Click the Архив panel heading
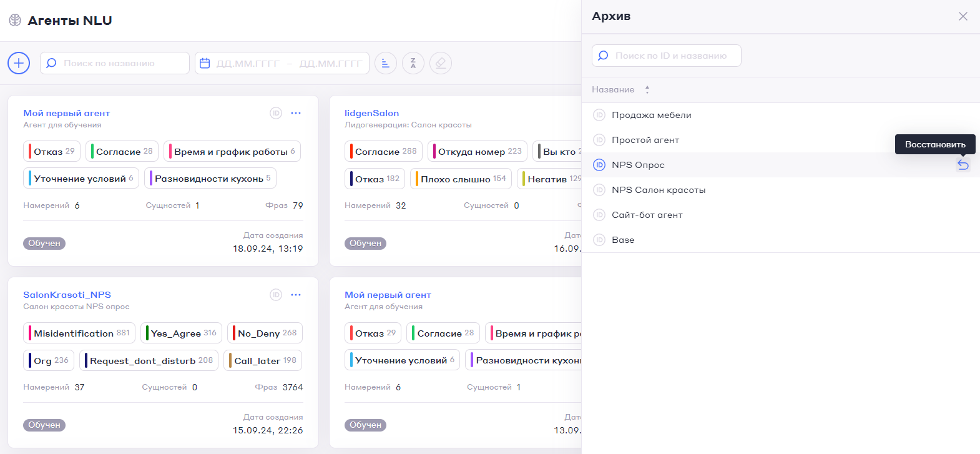This screenshot has height=454, width=980. [611, 16]
